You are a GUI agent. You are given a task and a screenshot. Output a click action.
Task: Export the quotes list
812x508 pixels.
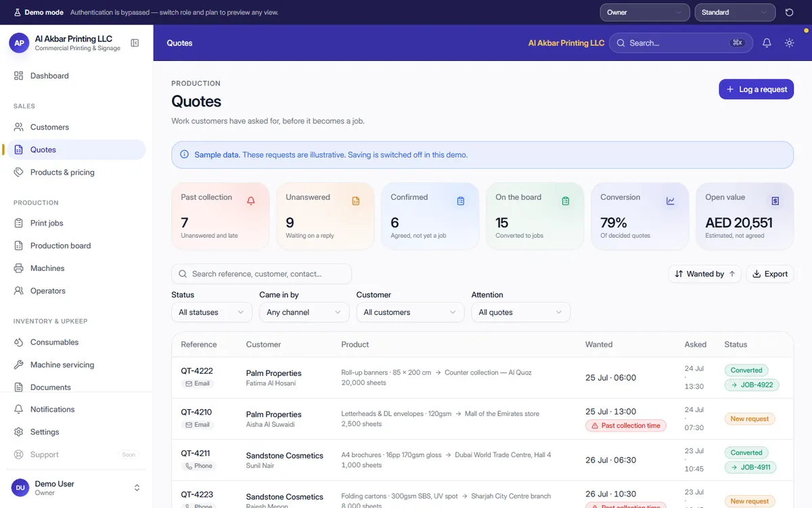point(770,274)
